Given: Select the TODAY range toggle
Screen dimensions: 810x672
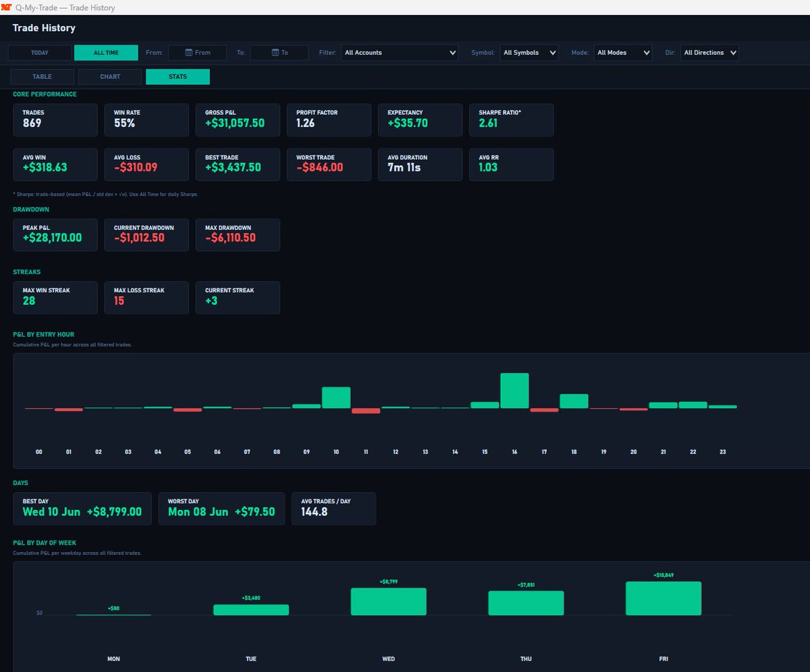Looking at the screenshot, I should pyautogui.click(x=39, y=53).
